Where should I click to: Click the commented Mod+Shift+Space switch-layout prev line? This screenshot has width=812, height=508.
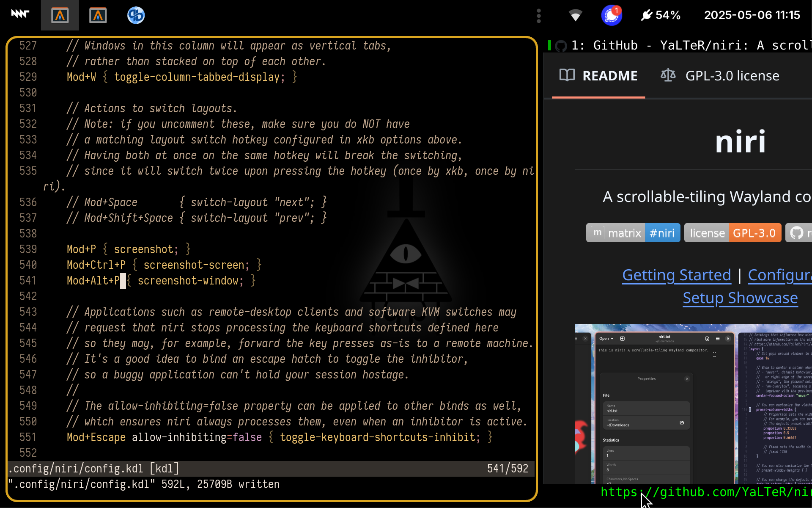(x=197, y=218)
